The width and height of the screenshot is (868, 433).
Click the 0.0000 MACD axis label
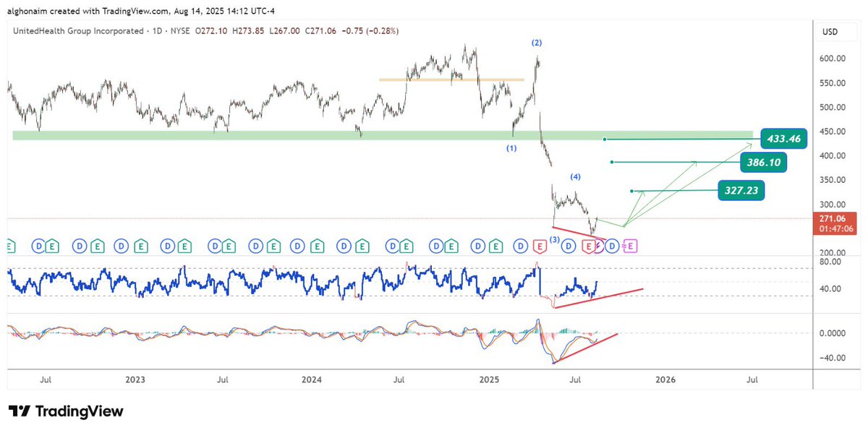(x=832, y=333)
